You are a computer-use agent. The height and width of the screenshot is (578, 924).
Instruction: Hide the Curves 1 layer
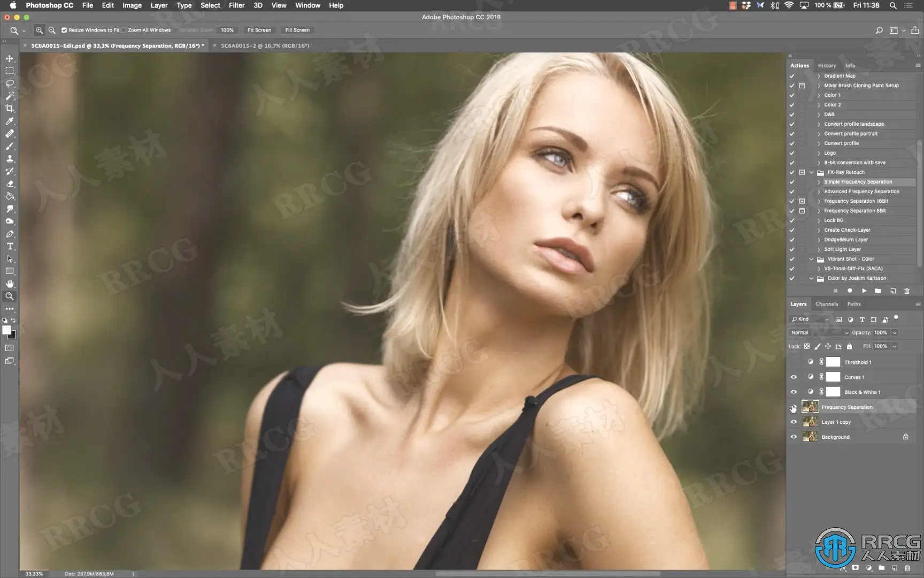tap(794, 377)
